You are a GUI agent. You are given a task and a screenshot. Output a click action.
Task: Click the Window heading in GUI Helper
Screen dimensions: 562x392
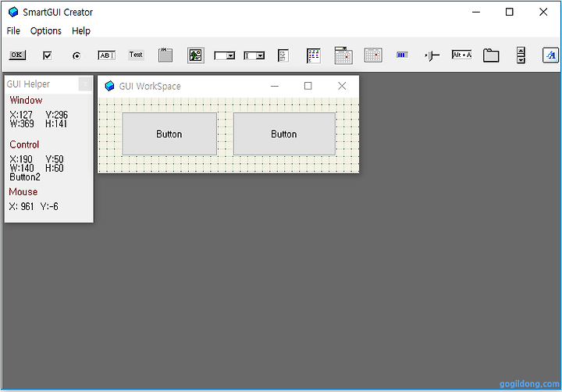(x=26, y=100)
